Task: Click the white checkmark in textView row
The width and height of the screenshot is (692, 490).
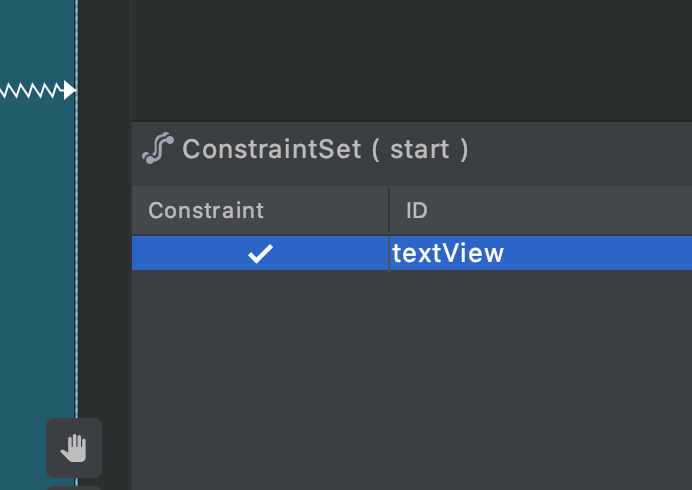Action: [260, 253]
